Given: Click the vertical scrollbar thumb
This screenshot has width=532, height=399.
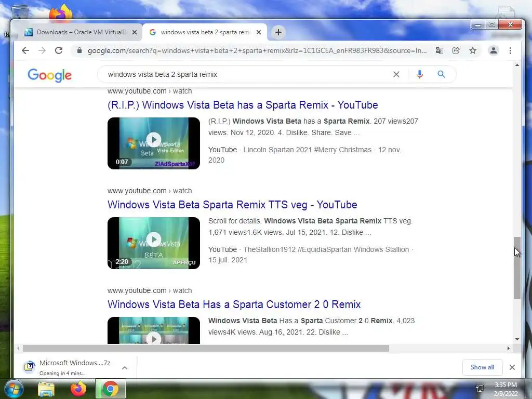Looking at the screenshot, I should [x=517, y=268].
